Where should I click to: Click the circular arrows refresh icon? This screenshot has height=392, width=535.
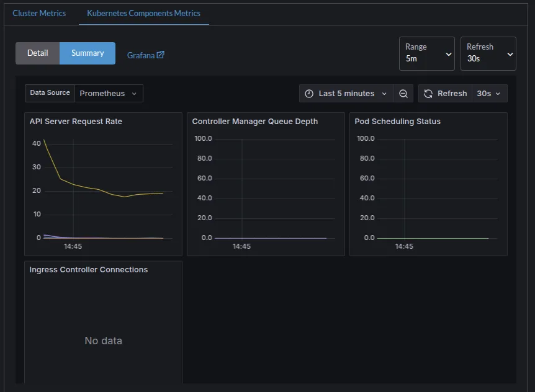click(x=428, y=94)
